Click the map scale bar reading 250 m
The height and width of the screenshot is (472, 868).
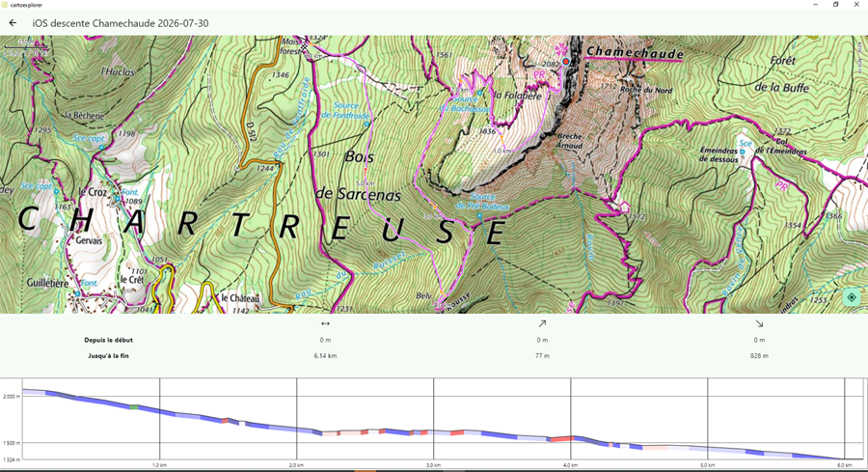click(x=25, y=46)
